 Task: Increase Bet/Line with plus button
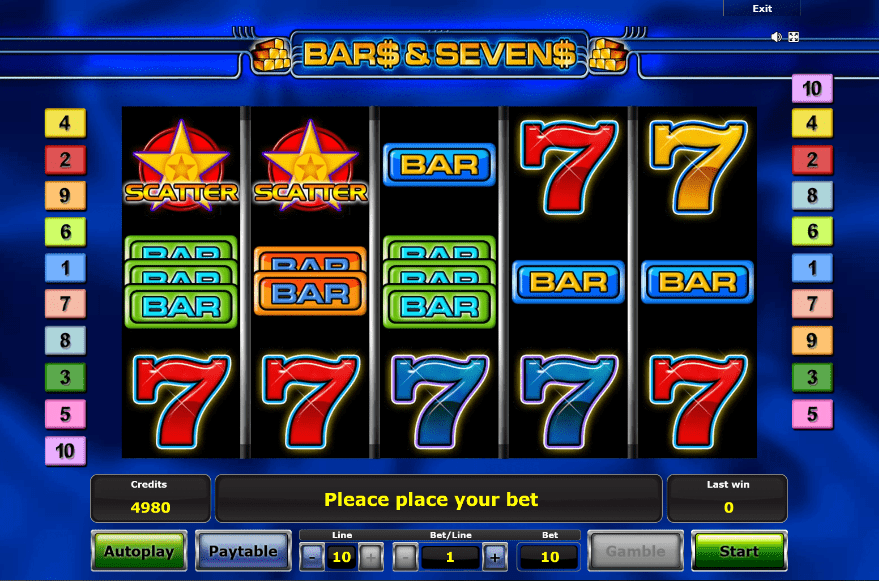click(495, 557)
